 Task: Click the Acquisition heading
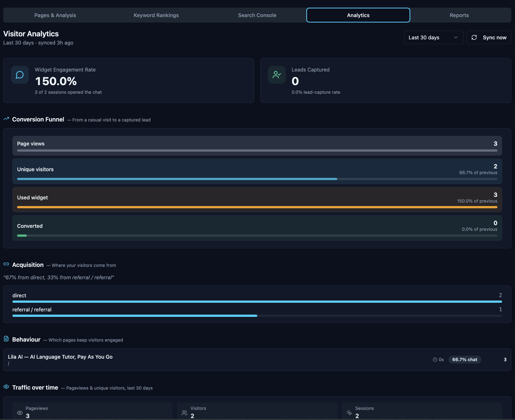click(28, 265)
